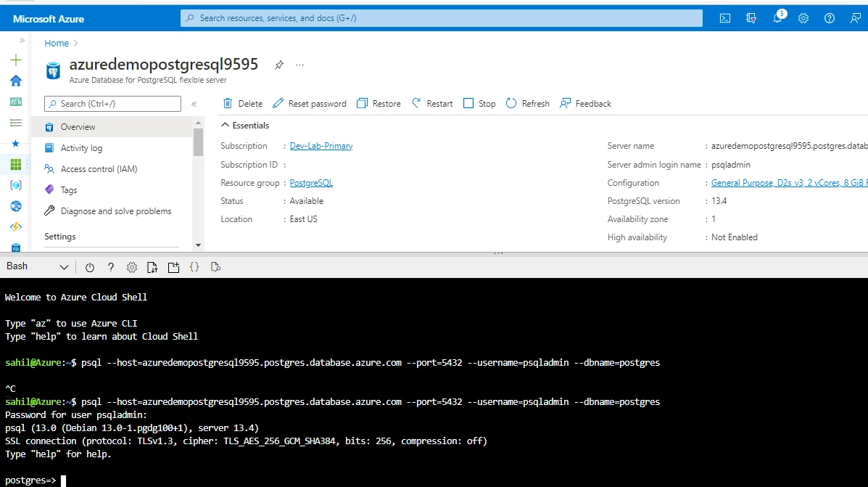Open Cloud Shell from the top bar
The image size is (868, 487).
tap(724, 18)
